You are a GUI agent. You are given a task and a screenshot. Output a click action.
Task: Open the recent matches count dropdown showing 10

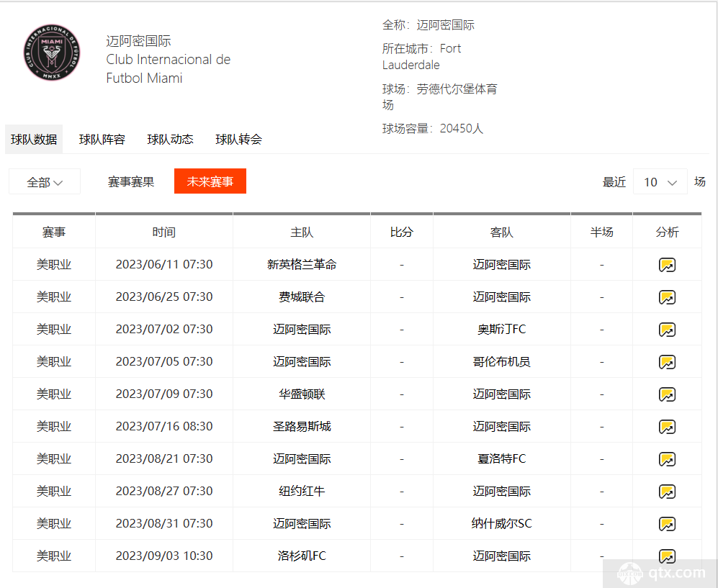[660, 181]
